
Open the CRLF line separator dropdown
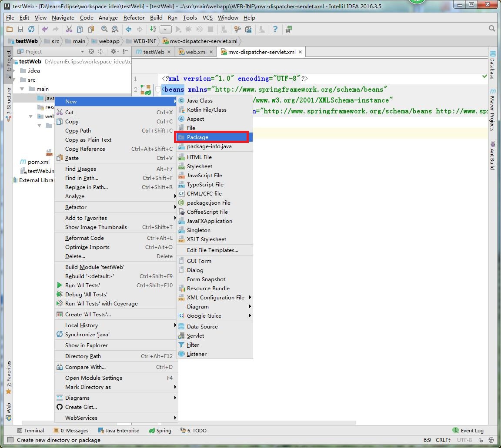[443, 440]
